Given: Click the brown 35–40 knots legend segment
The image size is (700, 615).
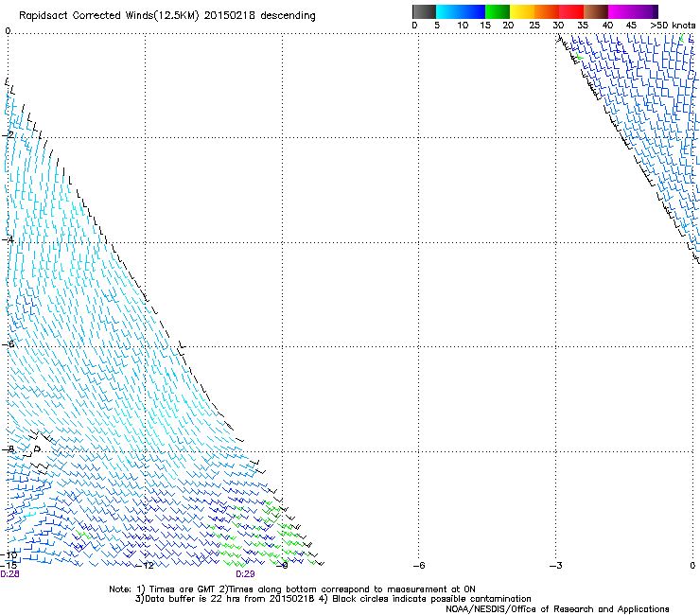Looking at the screenshot, I should pos(596,11).
